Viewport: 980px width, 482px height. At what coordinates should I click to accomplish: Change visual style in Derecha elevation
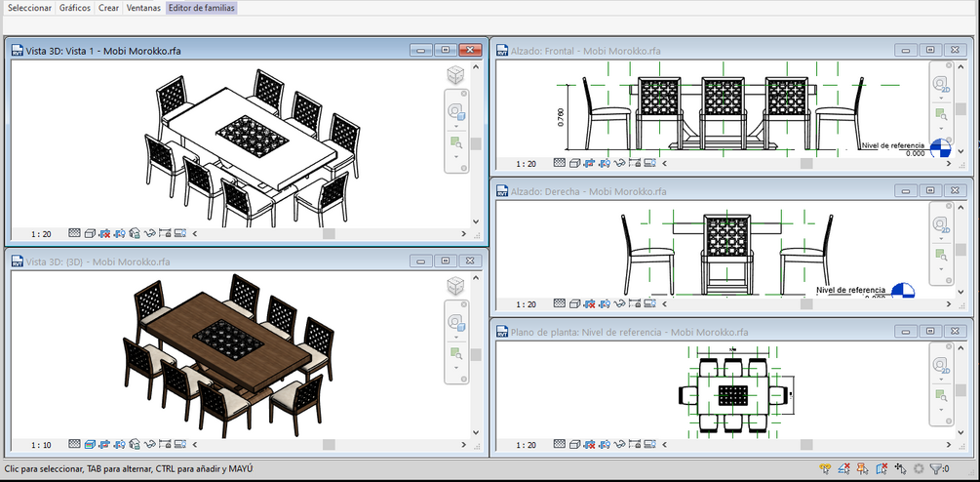coord(574,303)
